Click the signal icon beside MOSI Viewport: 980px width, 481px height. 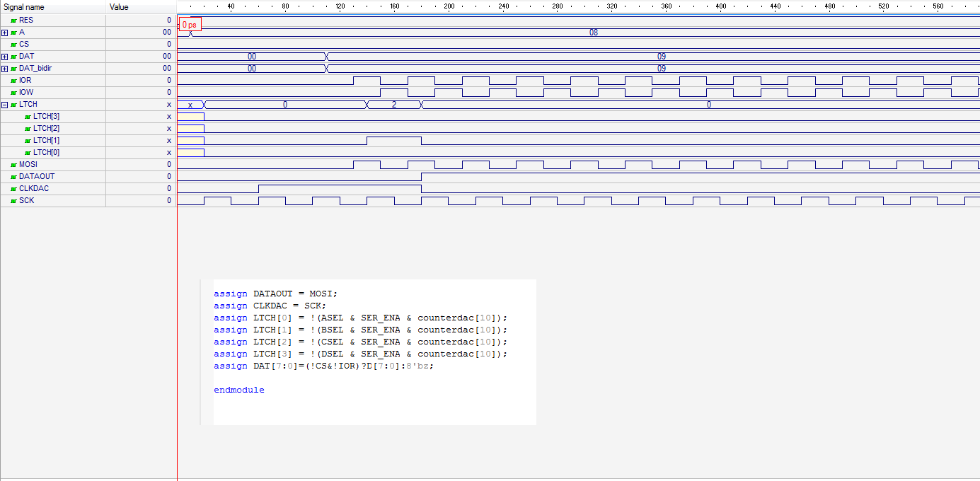(13, 165)
